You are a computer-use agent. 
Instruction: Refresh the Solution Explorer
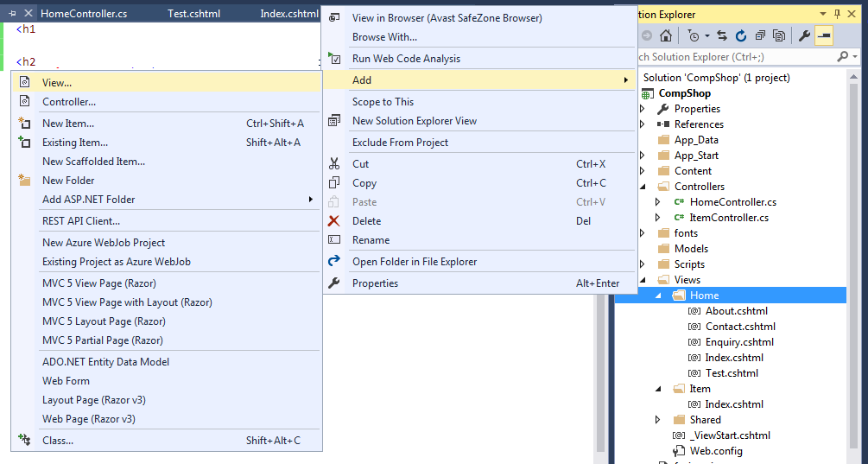tap(741, 36)
